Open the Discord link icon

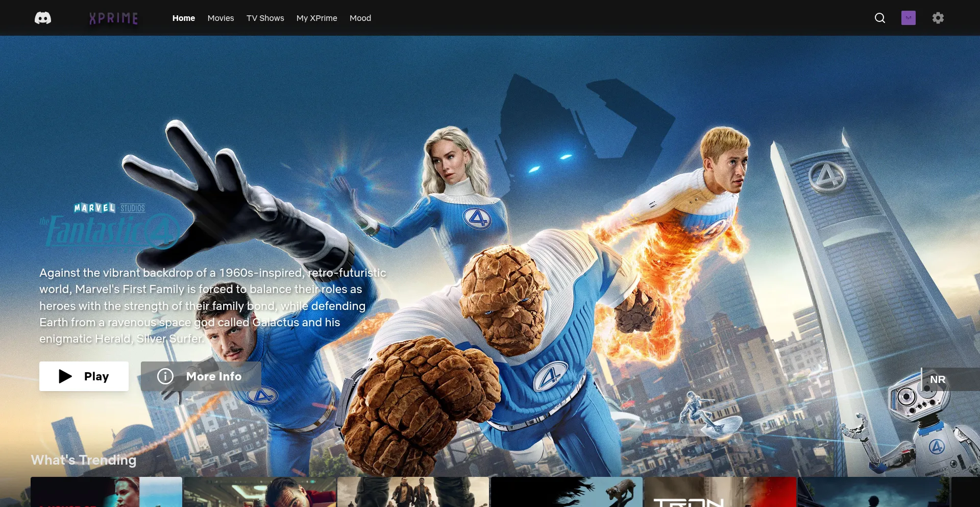pos(43,18)
